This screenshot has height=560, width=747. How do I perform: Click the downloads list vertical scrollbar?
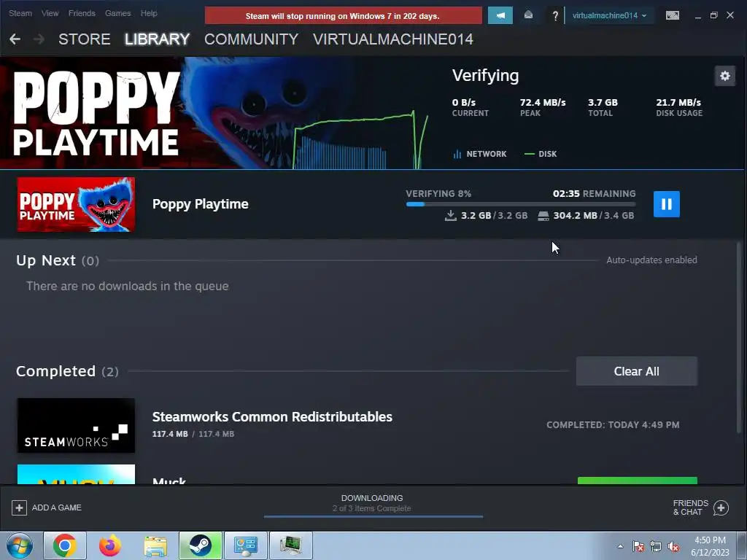click(x=739, y=337)
